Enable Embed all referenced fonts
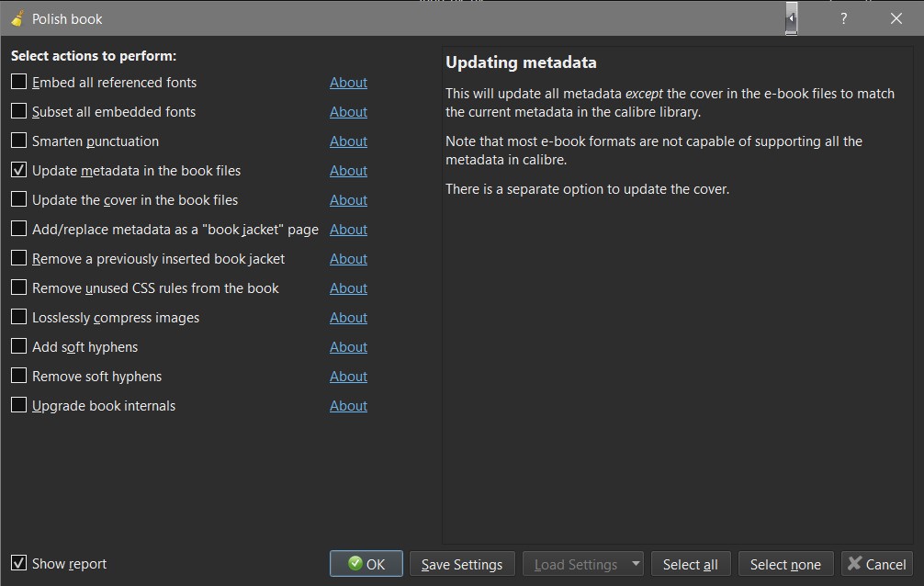924x586 pixels. (x=19, y=82)
